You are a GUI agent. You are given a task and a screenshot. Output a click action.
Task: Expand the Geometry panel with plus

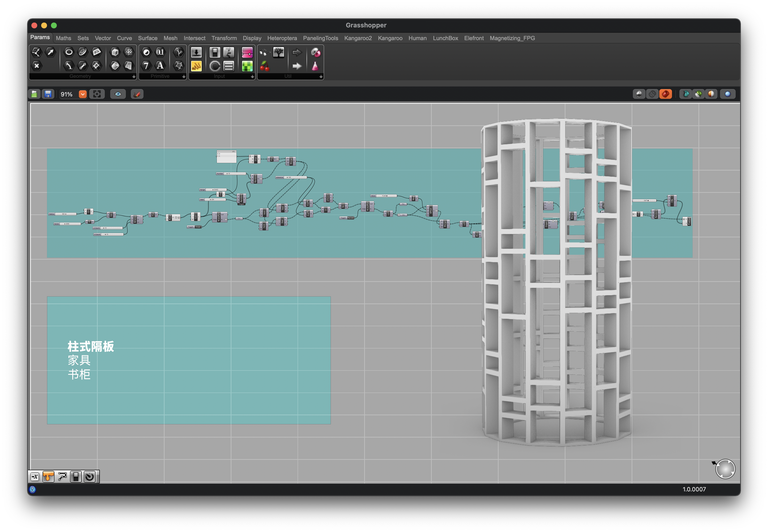click(134, 77)
